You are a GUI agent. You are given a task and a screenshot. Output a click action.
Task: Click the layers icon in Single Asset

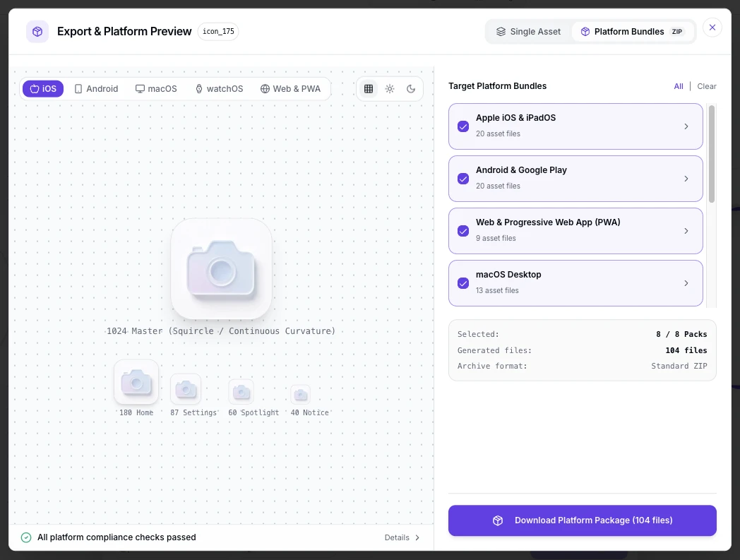click(x=501, y=32)
